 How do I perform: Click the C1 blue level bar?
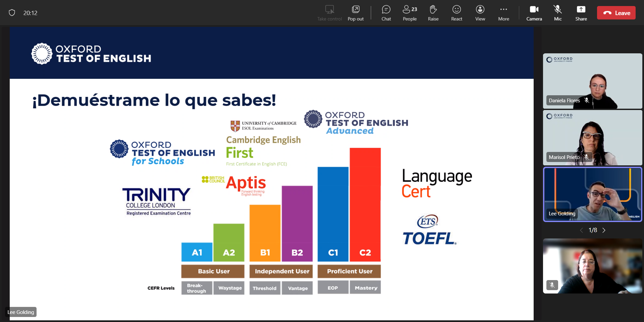333,214
